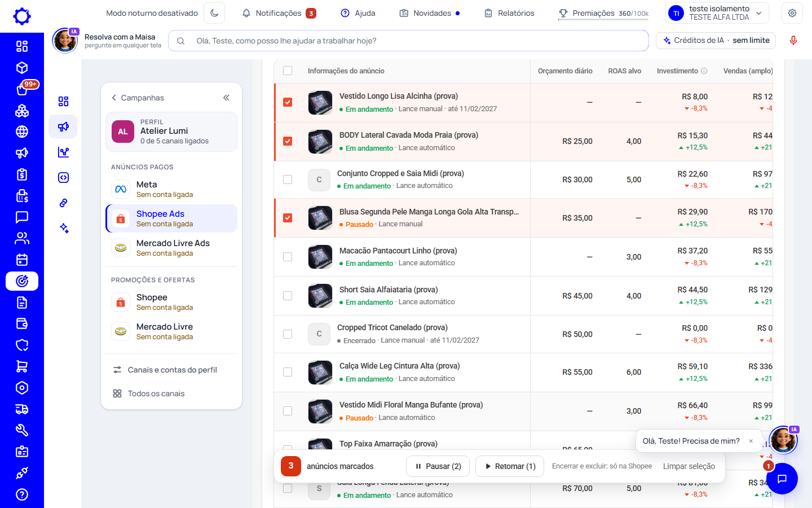Viewport: 812px width, 508px height.
Task: Open the wrench tools icon in main sidebar
Action: 22,430
